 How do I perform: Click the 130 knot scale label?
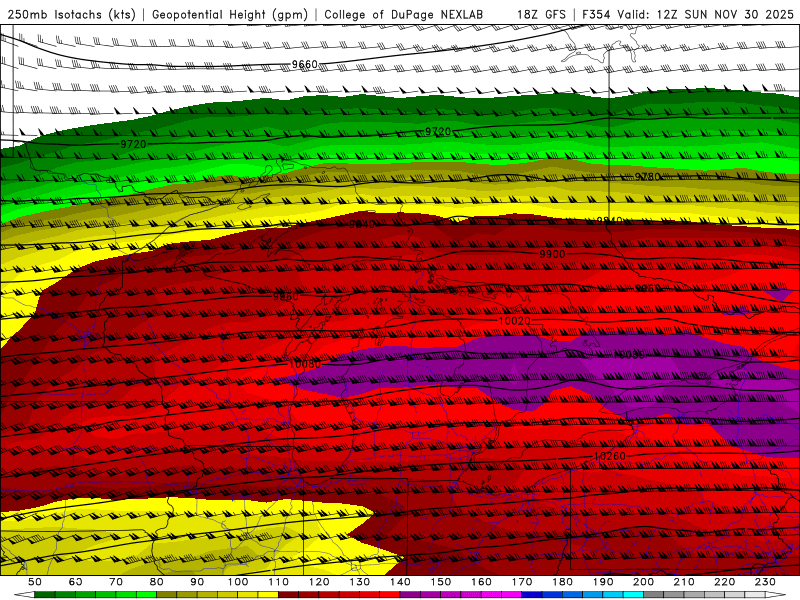pos(360,582)
